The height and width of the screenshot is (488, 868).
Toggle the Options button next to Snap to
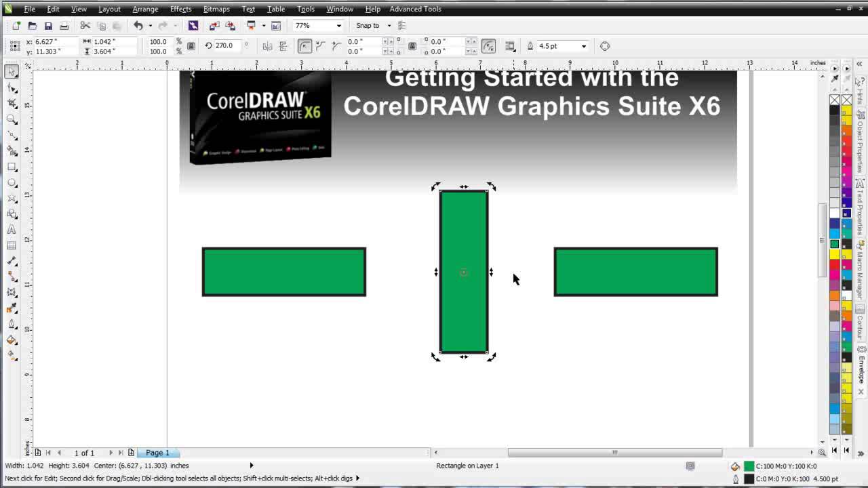401,26
